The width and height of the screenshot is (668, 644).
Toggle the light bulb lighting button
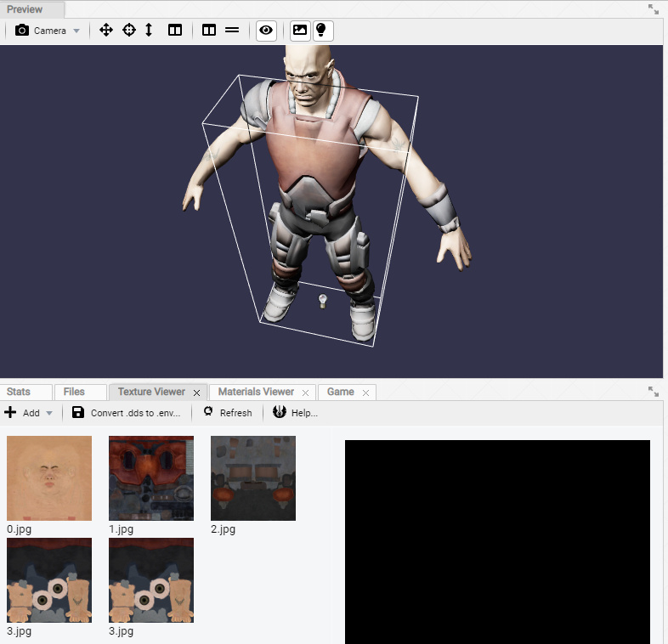click(323, 31)
